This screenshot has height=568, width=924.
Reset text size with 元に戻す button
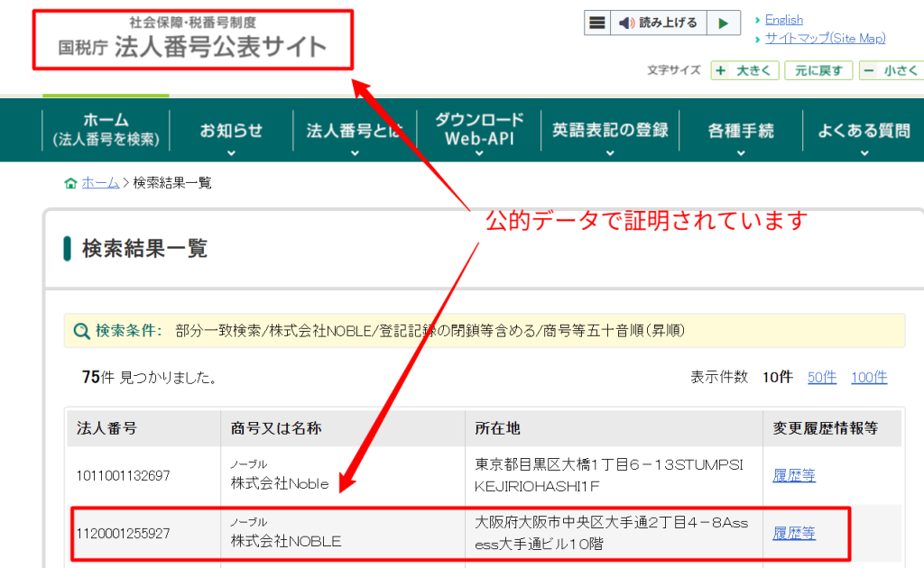point(818,70)
